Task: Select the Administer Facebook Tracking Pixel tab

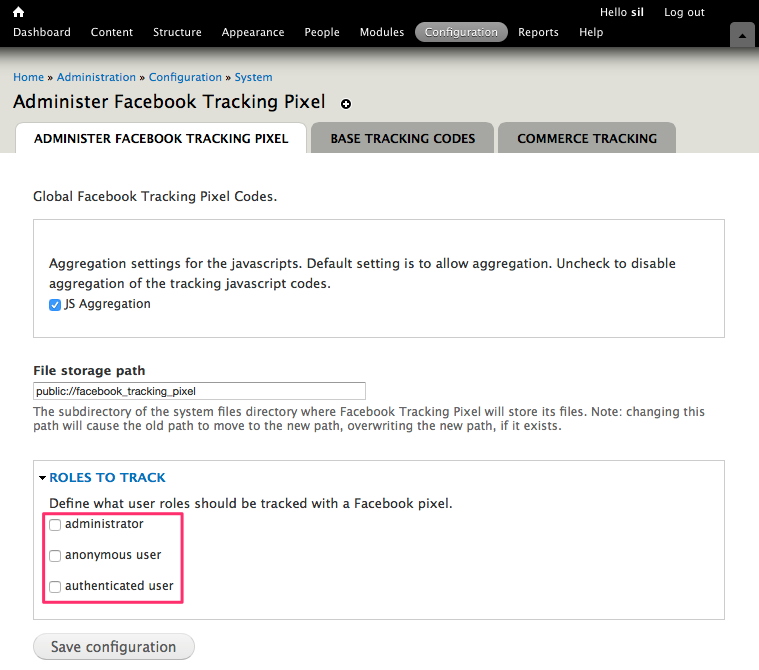Action: (x=161, y=138)
